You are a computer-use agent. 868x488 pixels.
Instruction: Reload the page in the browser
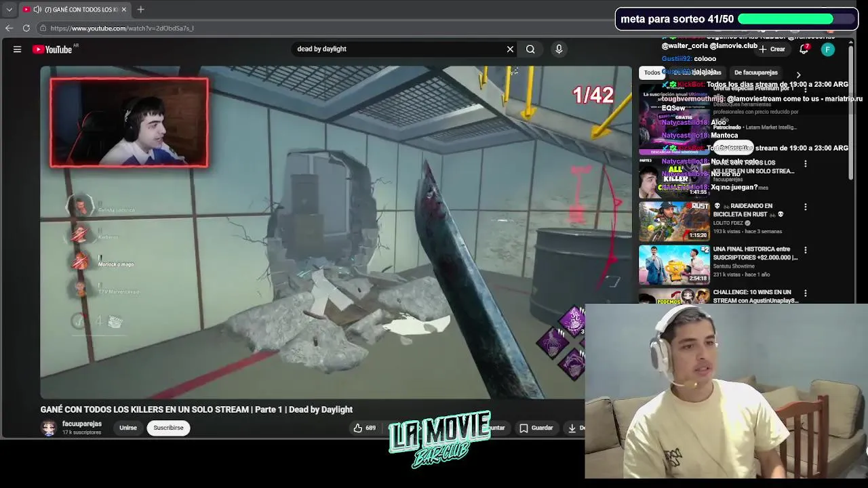click(x=26, y=28)
